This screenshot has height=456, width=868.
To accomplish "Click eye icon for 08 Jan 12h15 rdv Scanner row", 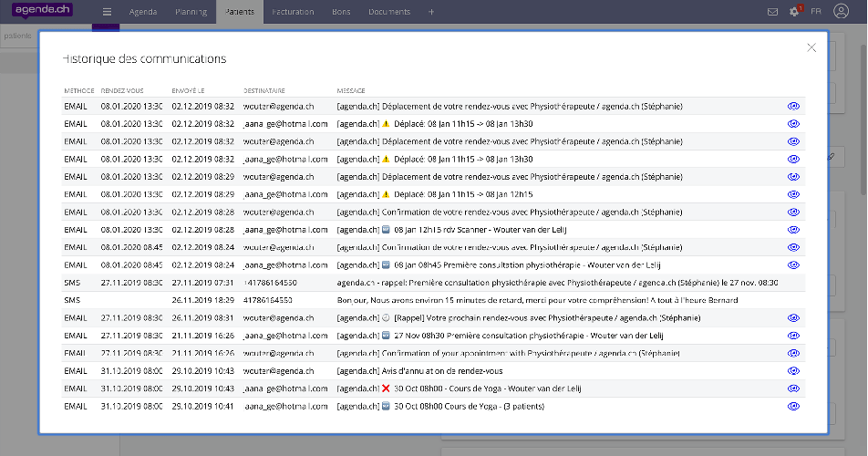I will (x=792, y=230).
